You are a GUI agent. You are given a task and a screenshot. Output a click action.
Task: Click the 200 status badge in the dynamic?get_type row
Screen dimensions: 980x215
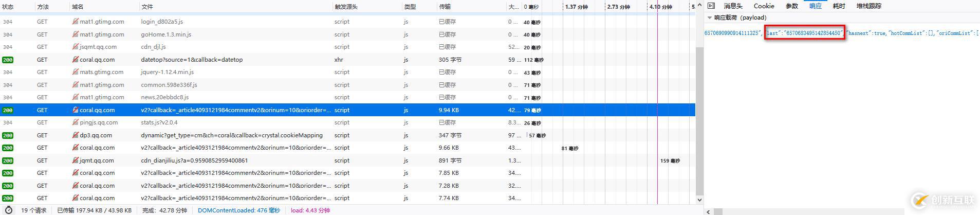pyautogui.click(x=8, y=135)
